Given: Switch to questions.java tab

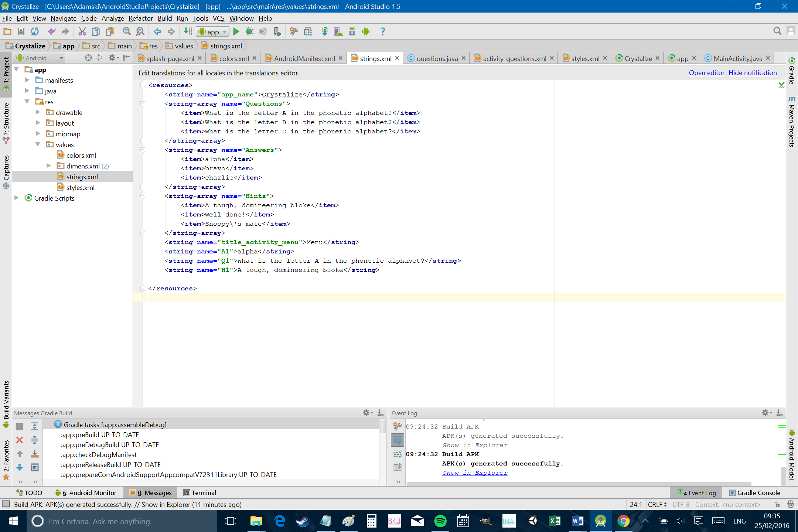Looking at the screenshot, I should tap(437, 58).
